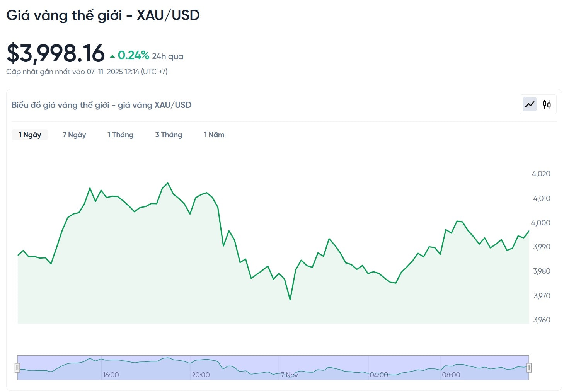Jump to the 7 Nov navigator marker
This screenshot has width=564, height=392.
point(289,375)
